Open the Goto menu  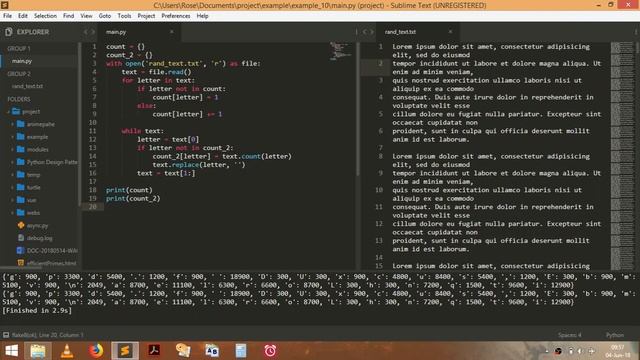tap(105, 16)
